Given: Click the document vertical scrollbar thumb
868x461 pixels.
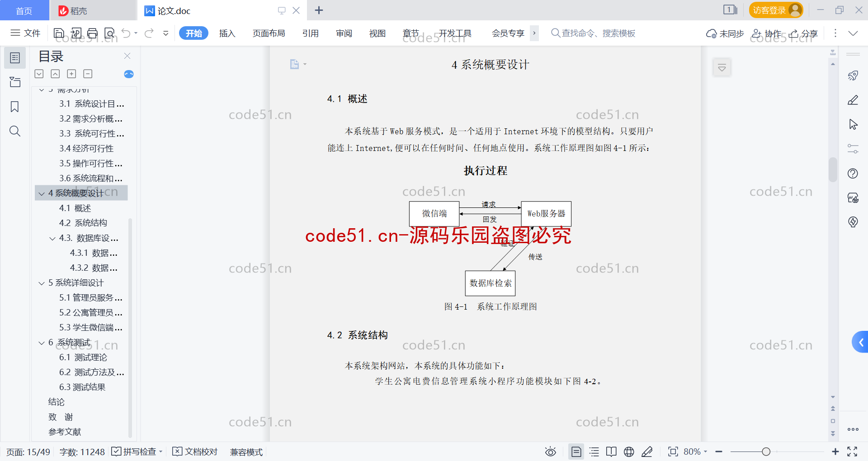Looking at the screenshot, I should 833,169.
